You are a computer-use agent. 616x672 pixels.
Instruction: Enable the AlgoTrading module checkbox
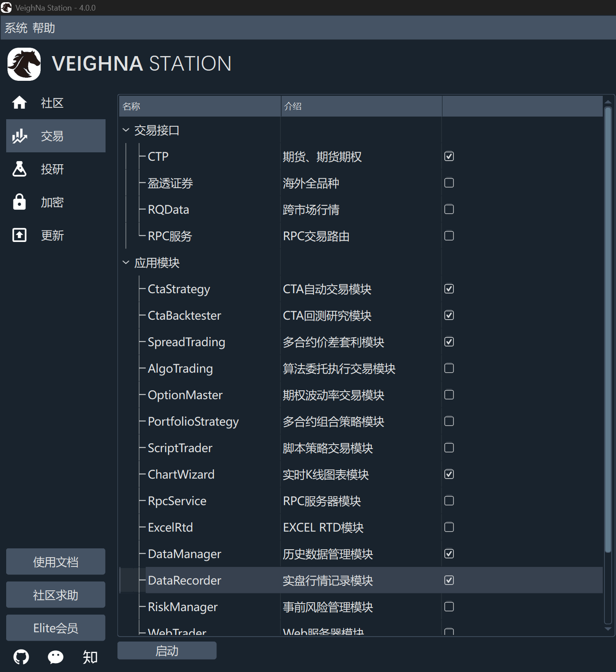449,368
